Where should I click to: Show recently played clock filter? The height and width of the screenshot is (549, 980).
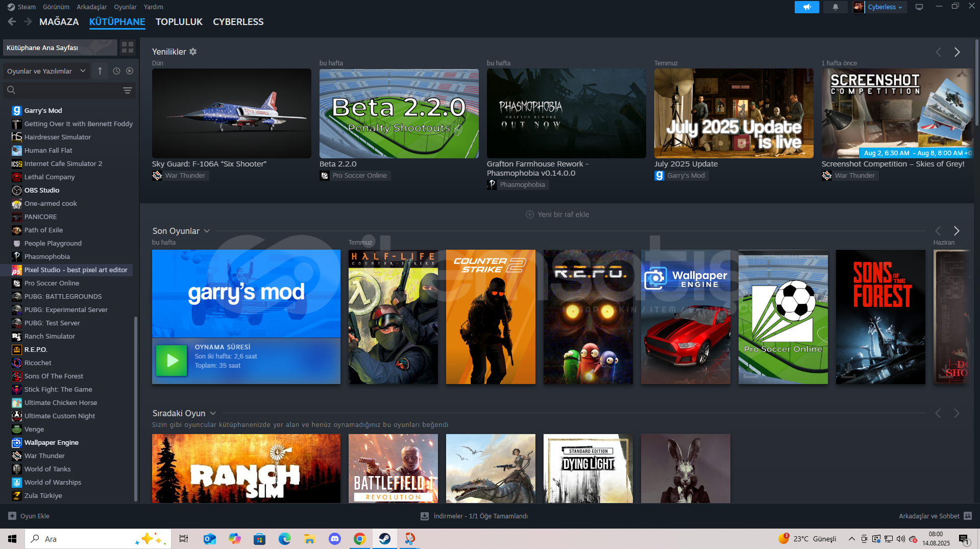116,71
